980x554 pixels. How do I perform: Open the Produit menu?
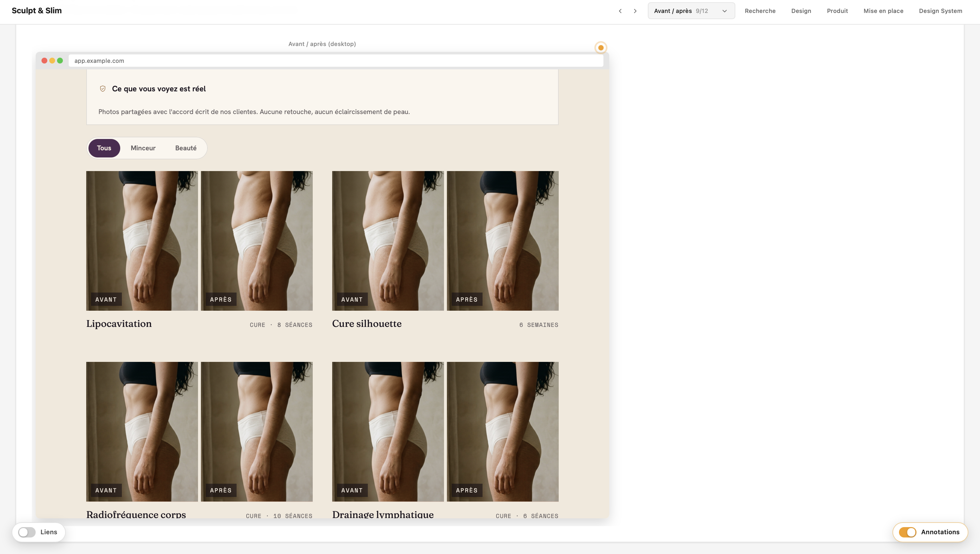(837, 11)
